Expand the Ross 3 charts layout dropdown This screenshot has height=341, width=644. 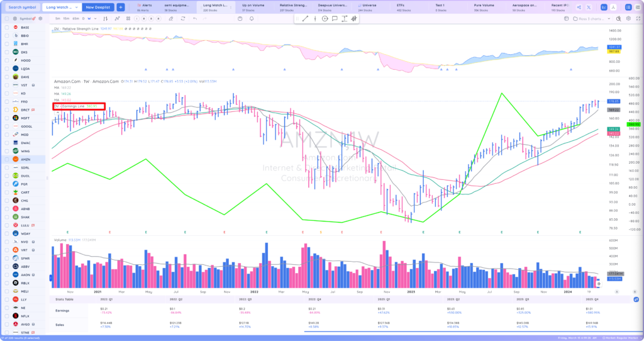click(591, 18)
